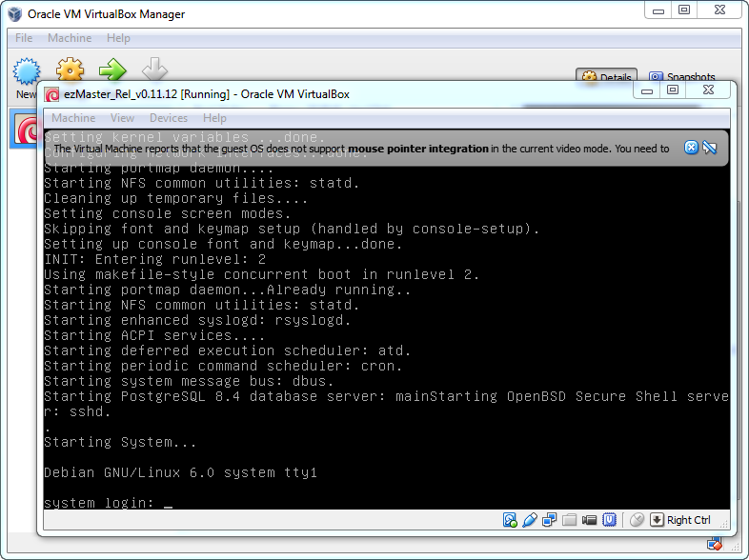Click the Settings gear icon in Manager toolbar
Viewport: 749px width, 560px height.
coord(71,70)
